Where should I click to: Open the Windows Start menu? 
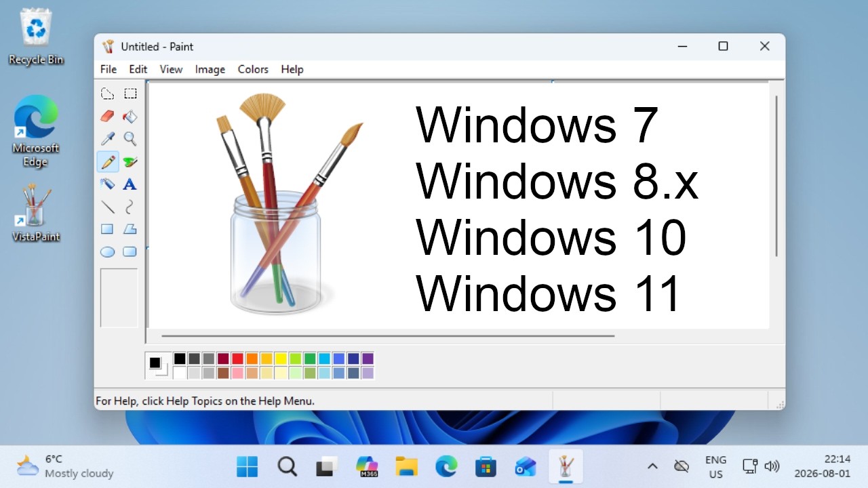point(247,466)
